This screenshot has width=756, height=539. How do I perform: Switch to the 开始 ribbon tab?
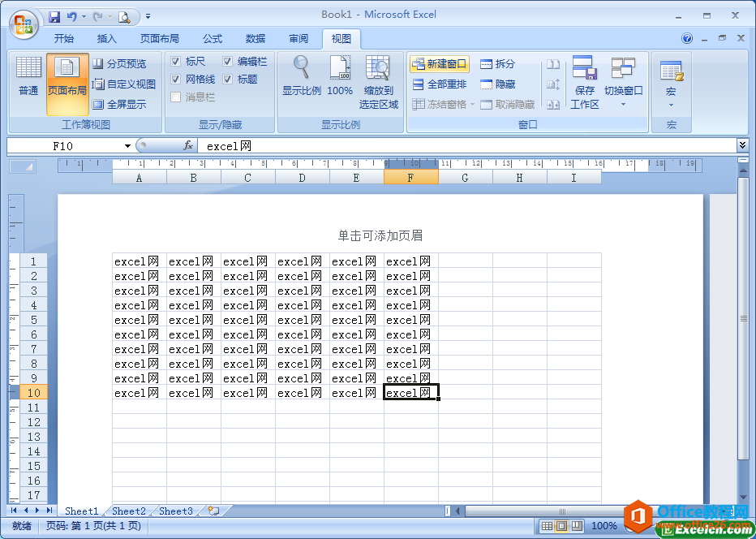pos(64,37)
